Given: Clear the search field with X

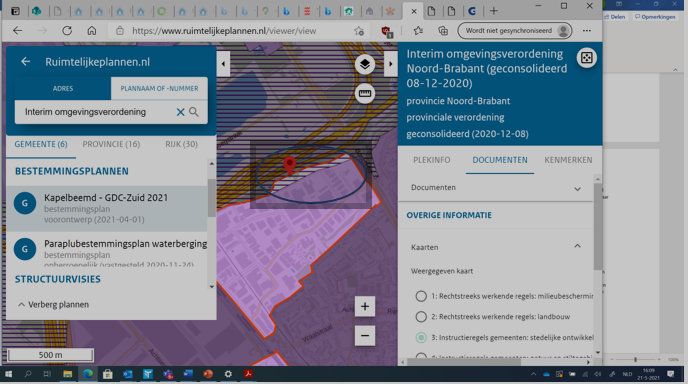Looking at the screenshot, I should pos(180,112).
